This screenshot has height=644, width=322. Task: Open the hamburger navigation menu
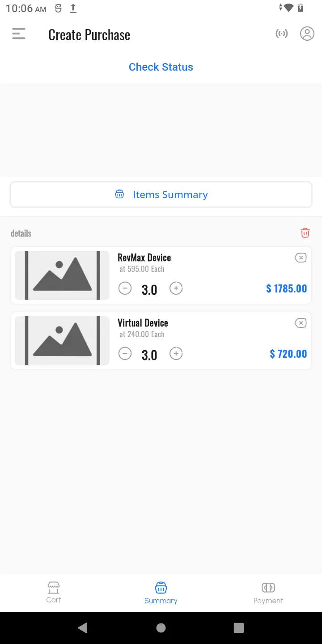point(19,34)
